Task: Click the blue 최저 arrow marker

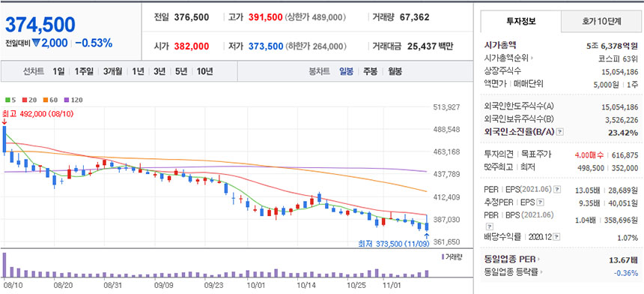Action: click(x=427, y=235)
